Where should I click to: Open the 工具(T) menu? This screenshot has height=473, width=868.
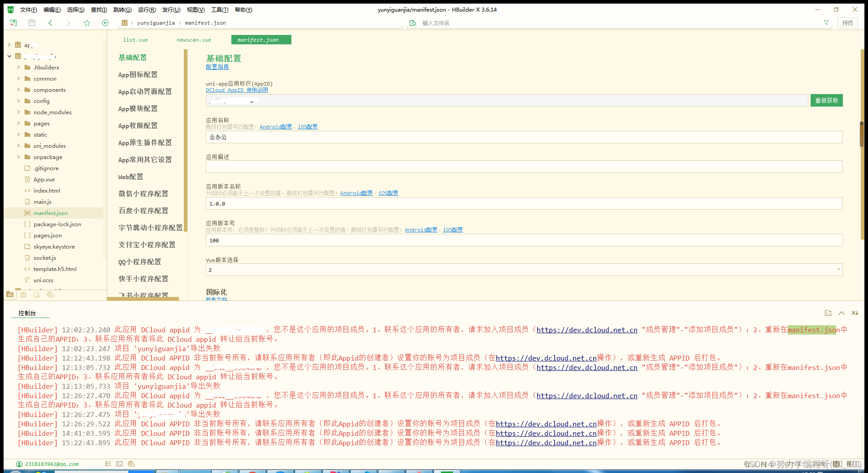coord(220,9)
